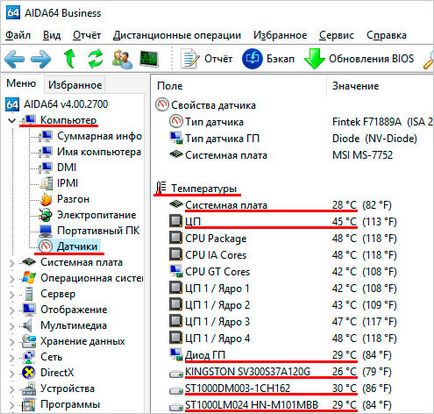The height and width of the screenshot is (414, 434).
Task: Click the green Refresh arrows icon
Action: (x=95, y=59)
